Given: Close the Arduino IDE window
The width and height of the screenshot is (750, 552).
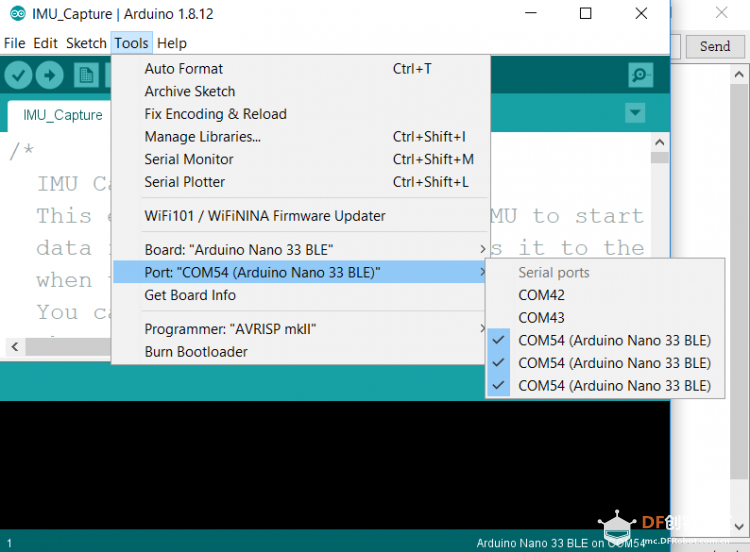Looking at the screenshot, I should coord(641,13).
